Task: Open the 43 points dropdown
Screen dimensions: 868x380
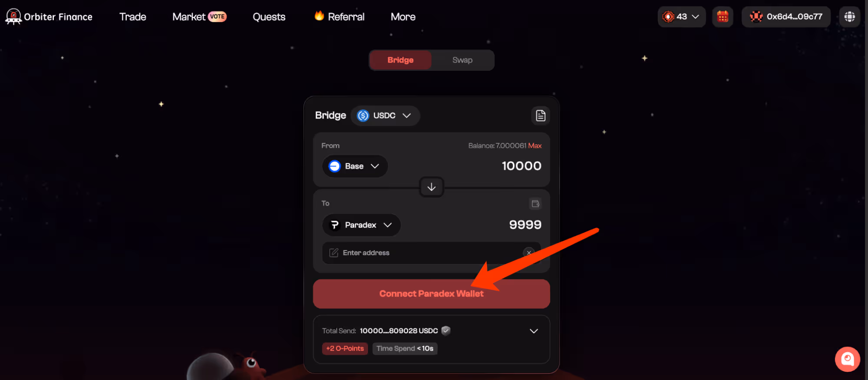Action: click(x=681, y=17)
